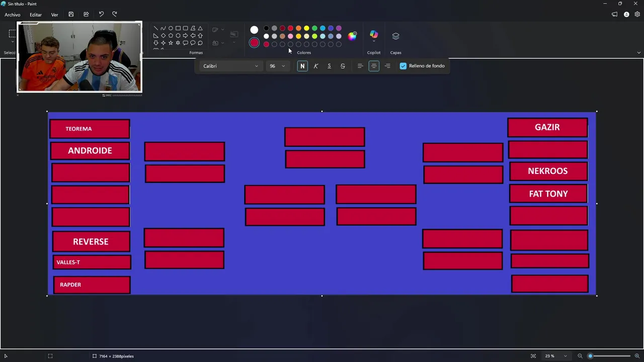Align text to the left
Image resolution: width=644 pixels, height=362 pixels.
360,66
